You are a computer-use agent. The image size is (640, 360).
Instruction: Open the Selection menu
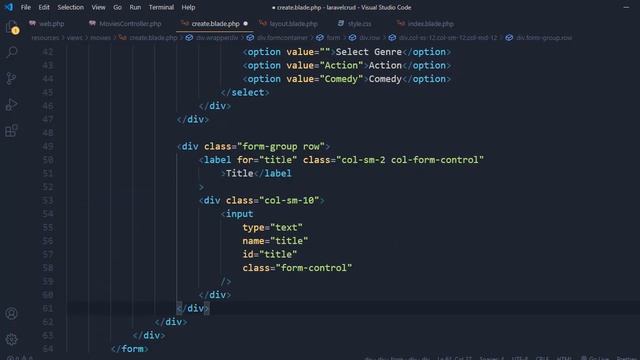coord(71,7)
